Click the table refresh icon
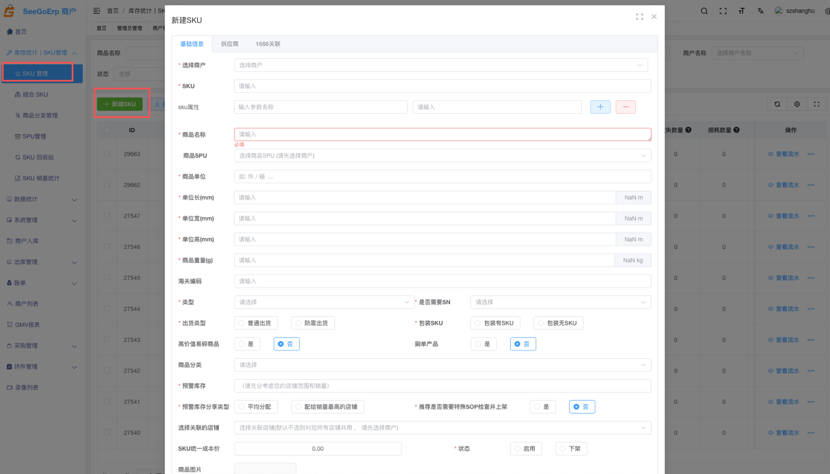The height and width of the screenshot is (474, 830). tap(777, 104)
